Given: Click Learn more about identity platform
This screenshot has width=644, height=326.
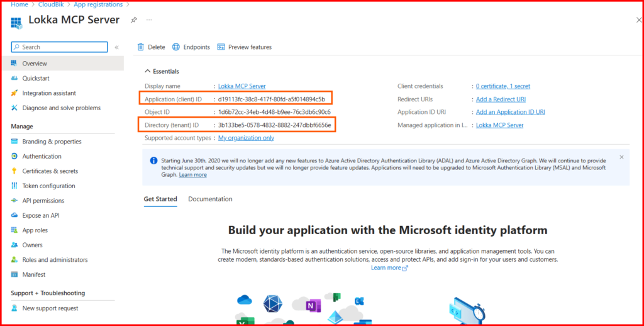Looking at the screenshot, I should click(389, 267).
